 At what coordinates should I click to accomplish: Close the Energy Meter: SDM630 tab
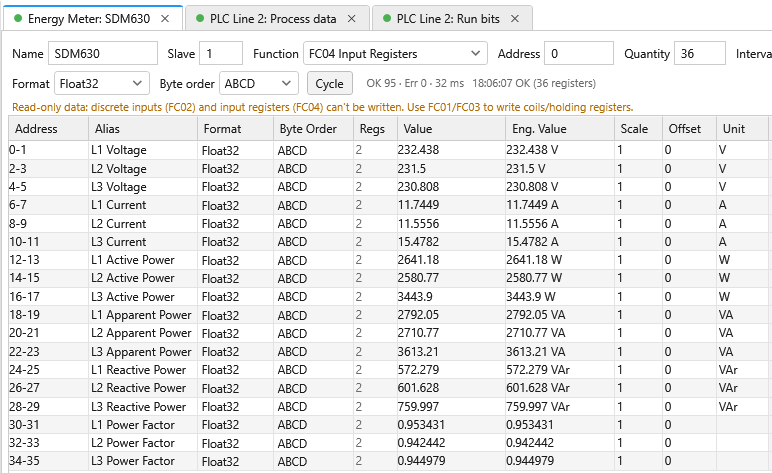[x=165, y=19]
